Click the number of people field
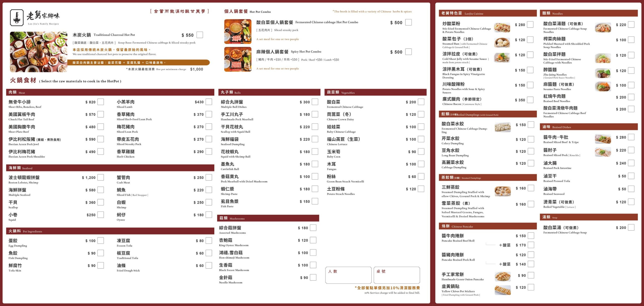 (x=348, y=275)
